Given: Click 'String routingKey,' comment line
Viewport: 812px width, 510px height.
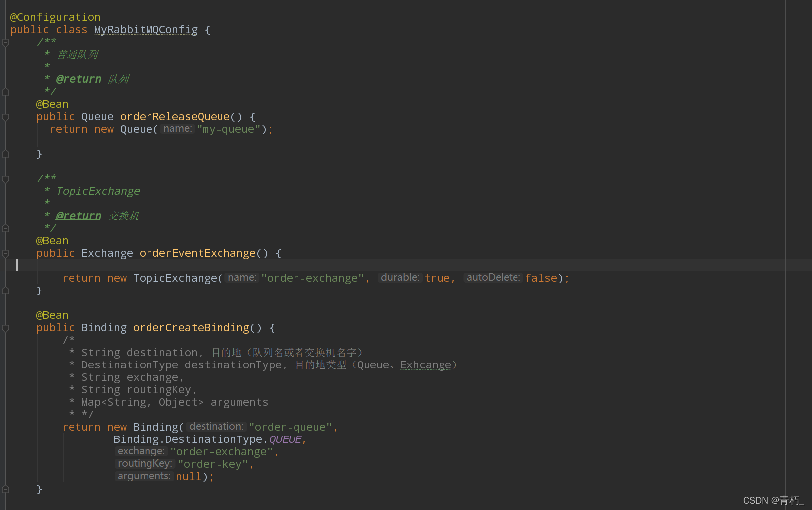Looking at the screenshot, I should click(139, 390).
